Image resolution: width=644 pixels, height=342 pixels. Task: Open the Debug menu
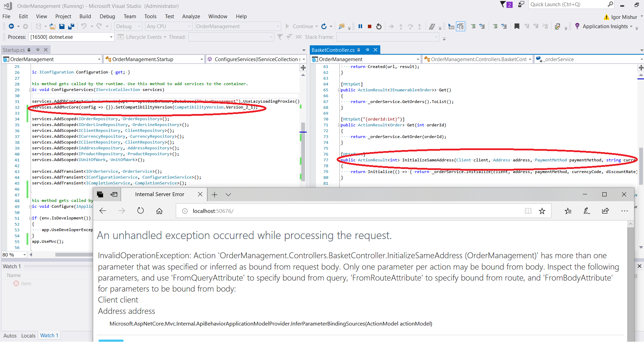coord(107,16)
